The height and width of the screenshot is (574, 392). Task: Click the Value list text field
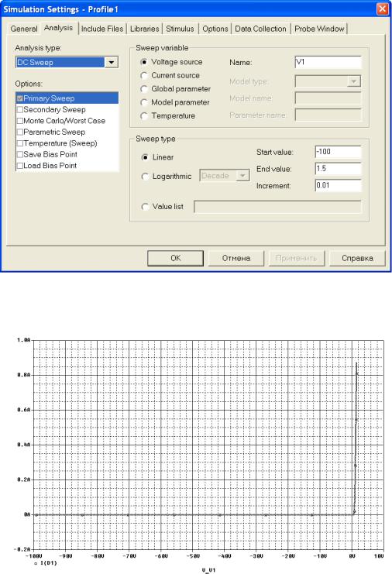coord(277,207)
